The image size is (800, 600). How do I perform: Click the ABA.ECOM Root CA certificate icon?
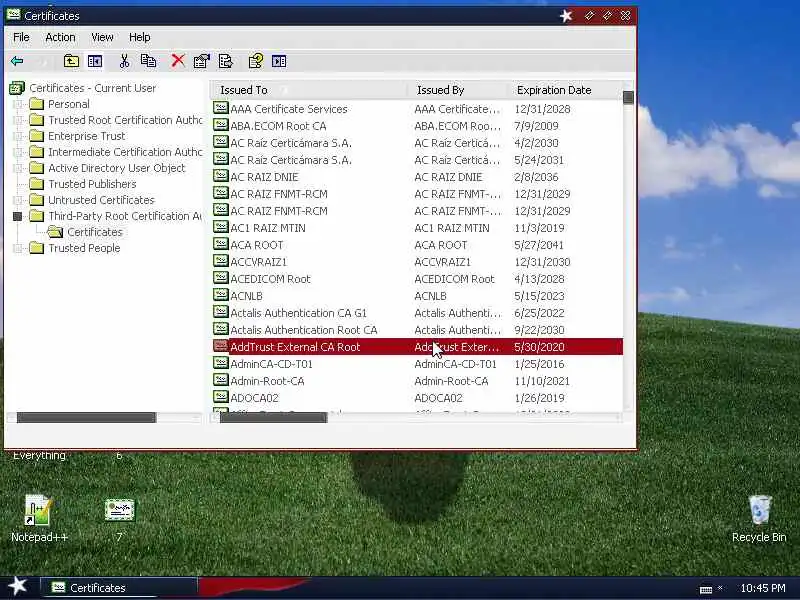[220, 125]
